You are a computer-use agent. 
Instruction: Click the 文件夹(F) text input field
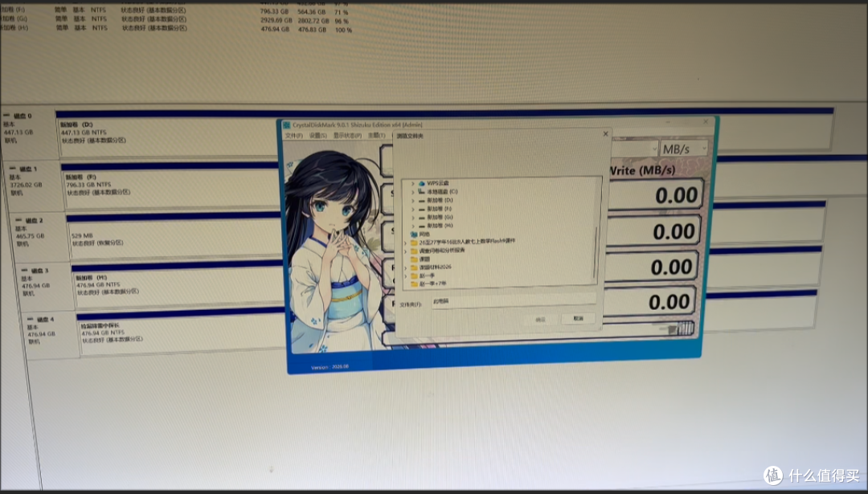514,301
